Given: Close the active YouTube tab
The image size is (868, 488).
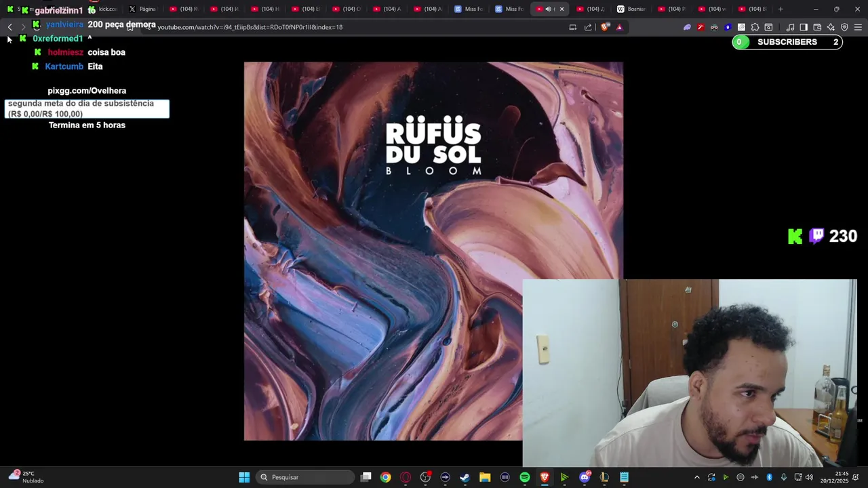Looking at the screenshot, I should click(561, 9).
